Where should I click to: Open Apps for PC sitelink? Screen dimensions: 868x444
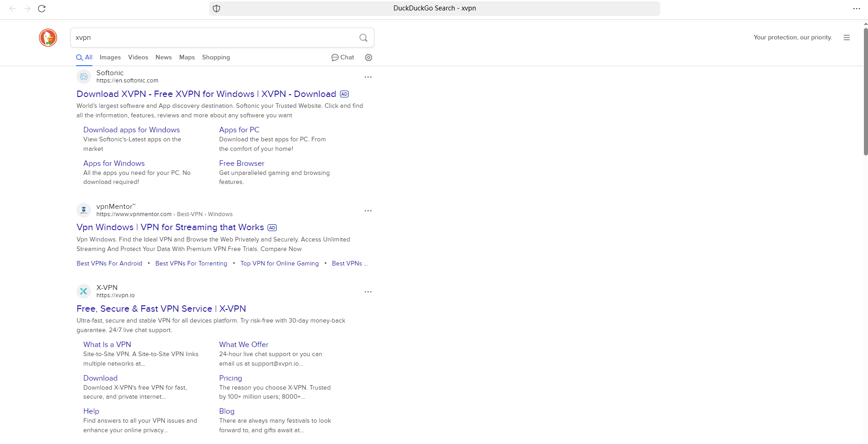(239, 130)
